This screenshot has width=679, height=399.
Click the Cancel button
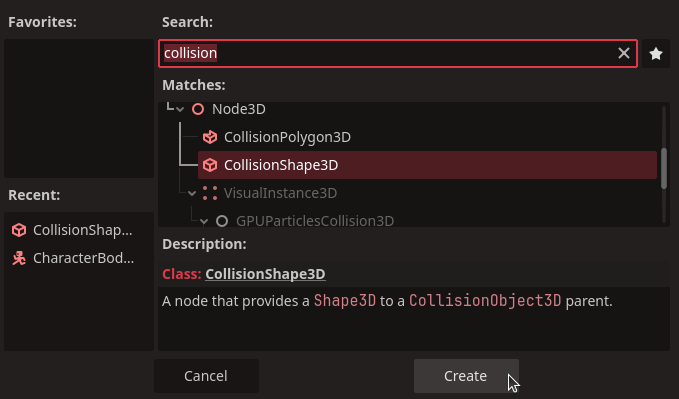[206, 376]
